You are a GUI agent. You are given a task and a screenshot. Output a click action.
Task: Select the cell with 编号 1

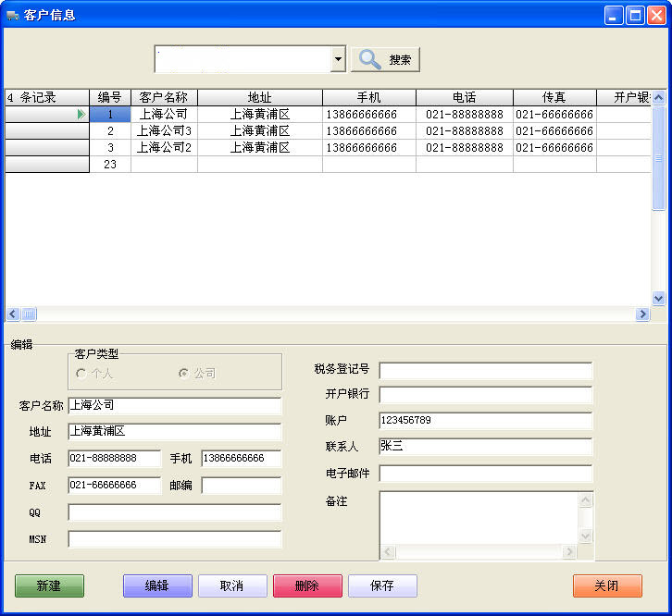click(x=110, y=115)
